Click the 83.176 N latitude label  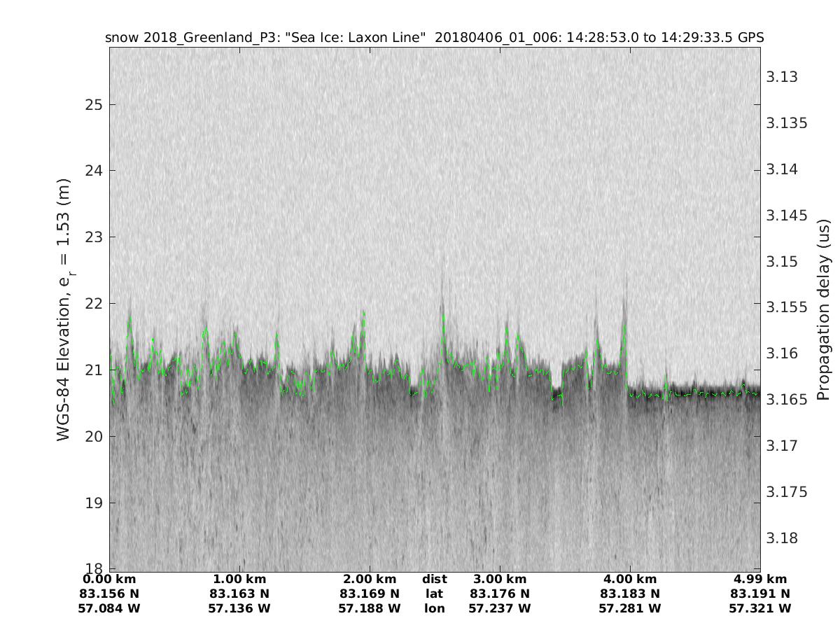(500, 594)
